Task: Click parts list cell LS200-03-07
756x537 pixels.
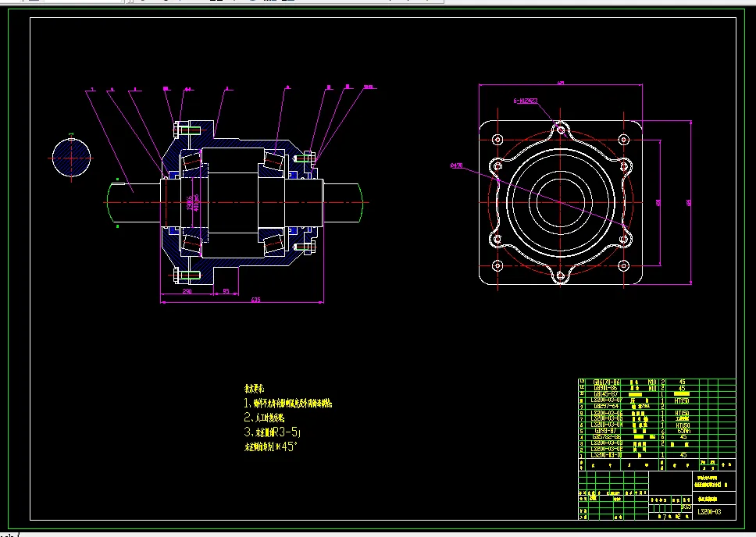Action: coord(607,400)
